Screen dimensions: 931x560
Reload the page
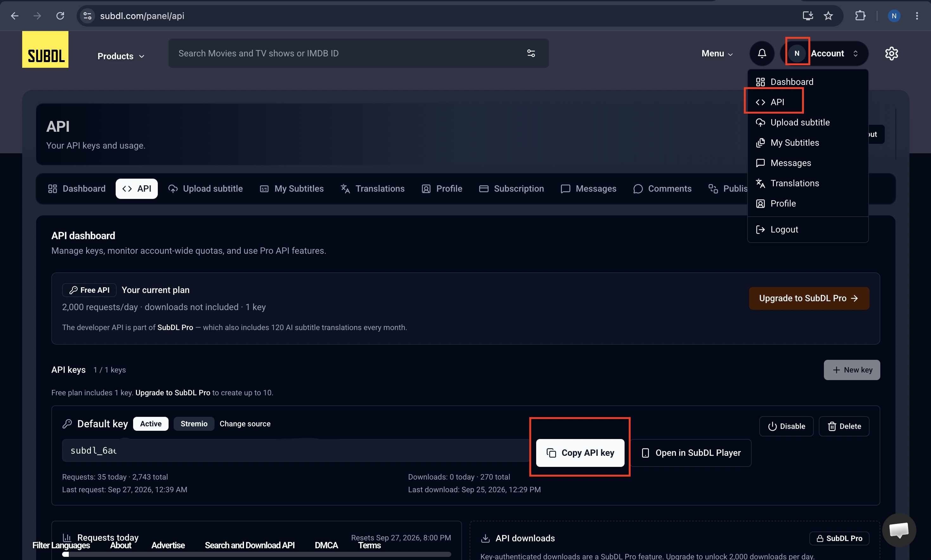(60, 16)
